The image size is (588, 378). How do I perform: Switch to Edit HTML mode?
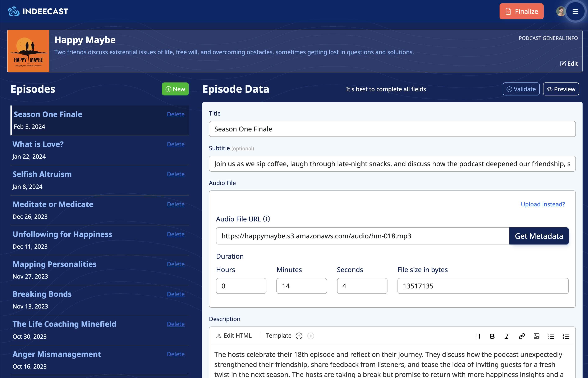click(234, 336)
